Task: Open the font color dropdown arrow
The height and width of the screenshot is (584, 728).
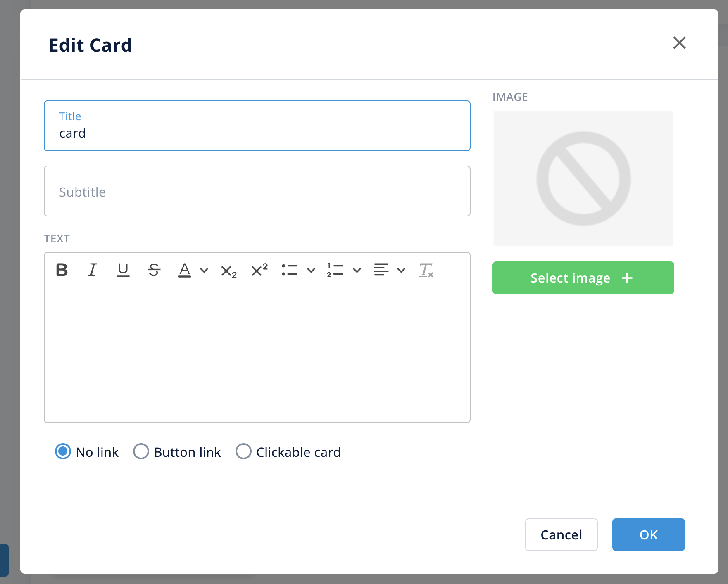Action: pos(204,271)
